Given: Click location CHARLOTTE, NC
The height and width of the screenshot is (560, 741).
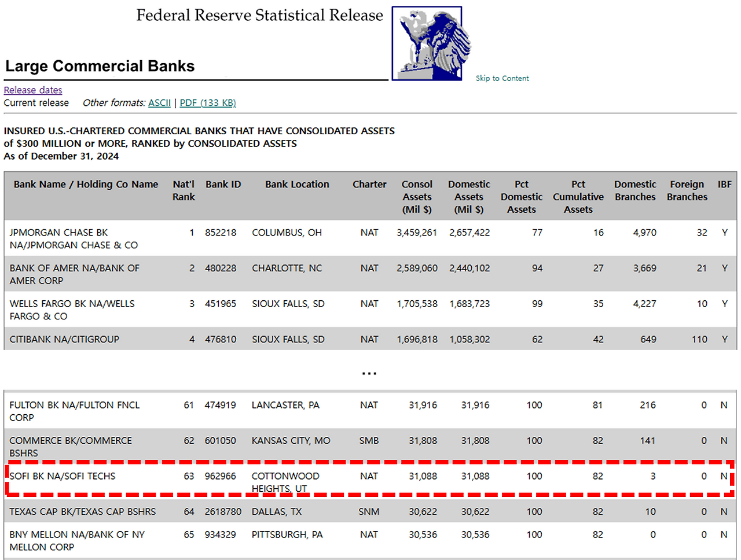Looking at the screenshot, I should pyautogui.click(x=287, y=268).
